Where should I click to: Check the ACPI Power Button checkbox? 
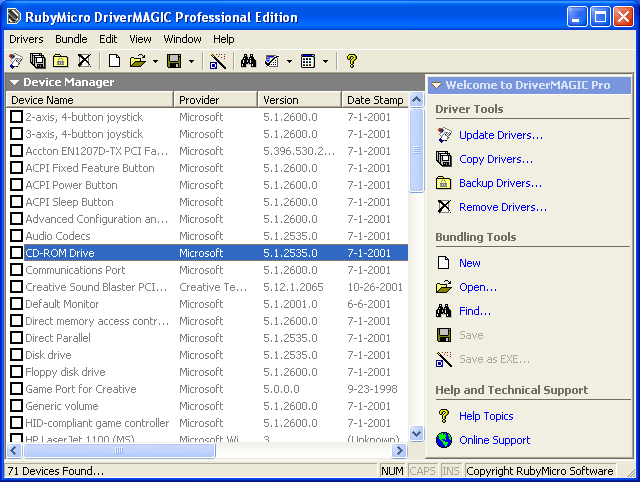16,185
